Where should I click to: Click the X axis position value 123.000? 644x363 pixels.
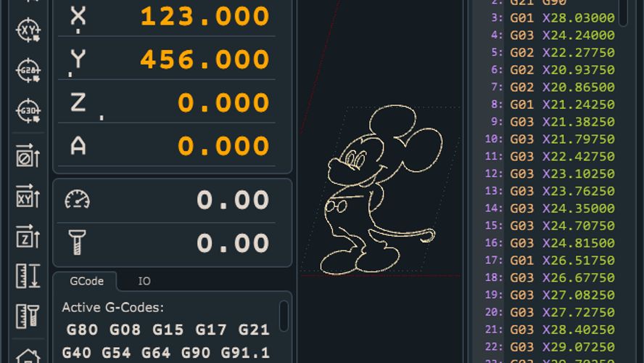pyautogui.click(x=205, y=16)
